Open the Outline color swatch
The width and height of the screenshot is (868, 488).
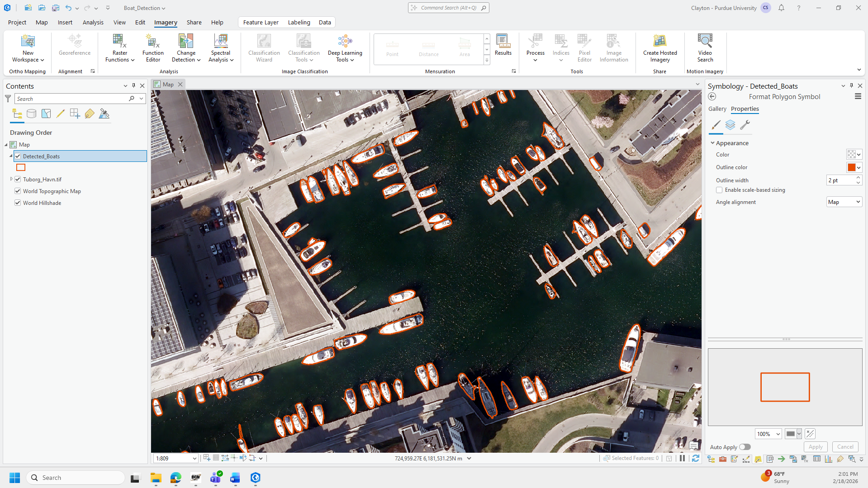click(x=854, y=167)
